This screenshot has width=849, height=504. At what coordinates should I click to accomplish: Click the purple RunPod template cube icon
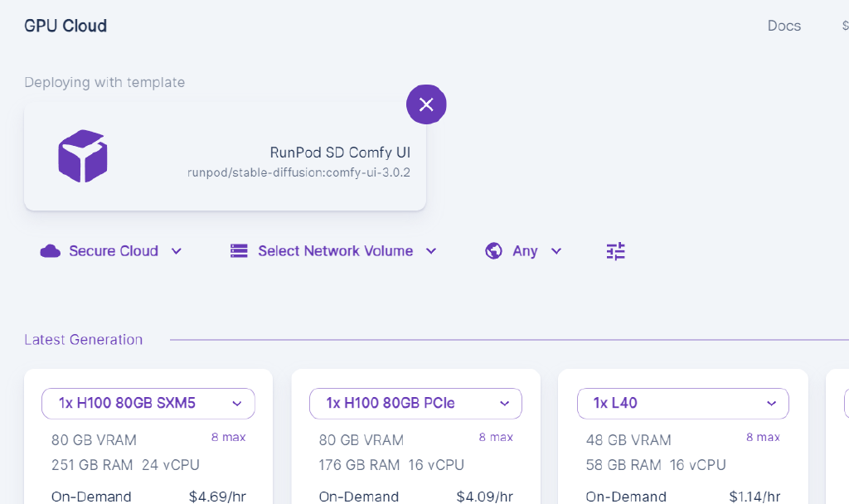coord(83,156)
